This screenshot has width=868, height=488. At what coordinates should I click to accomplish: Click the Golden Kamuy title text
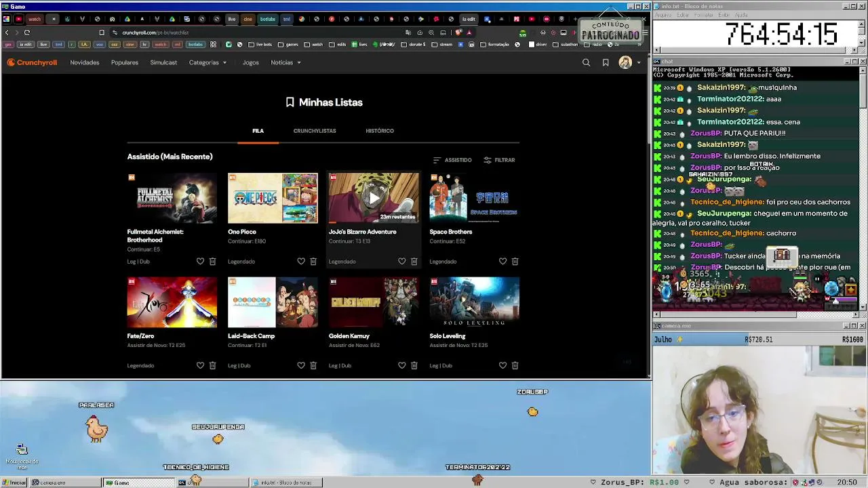click(349, 336)
